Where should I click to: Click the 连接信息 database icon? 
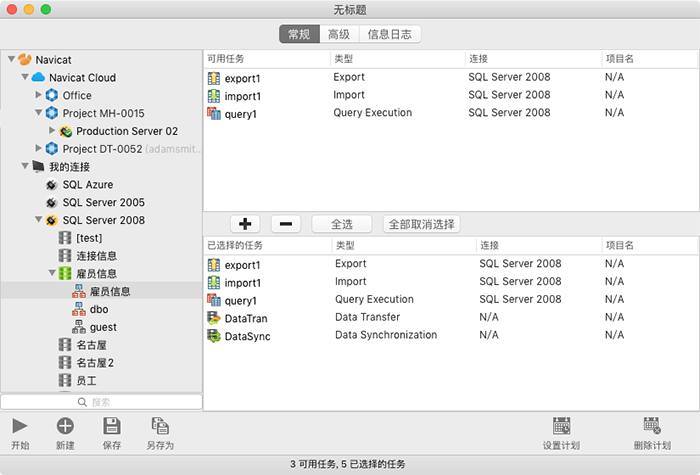(x=65, y=256)
